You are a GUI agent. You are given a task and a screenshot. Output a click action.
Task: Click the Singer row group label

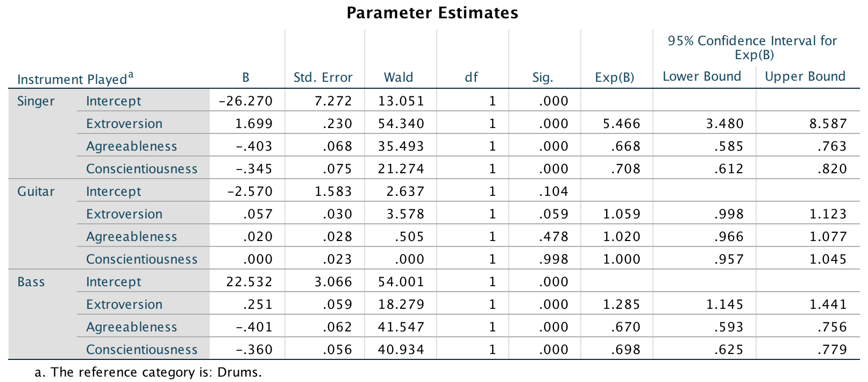pos(36,101)
